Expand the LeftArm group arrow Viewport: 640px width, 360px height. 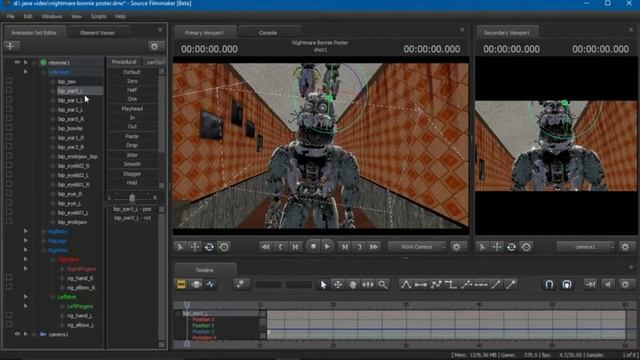[26, 296]
